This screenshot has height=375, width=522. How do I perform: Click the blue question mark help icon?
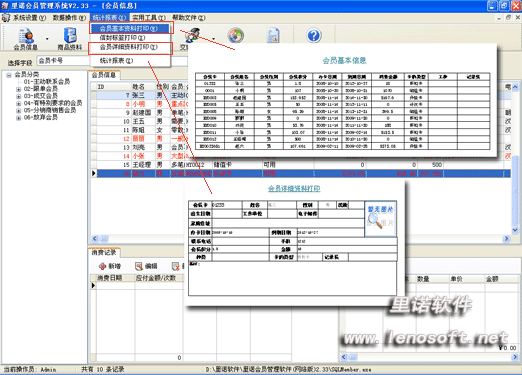[x=314, y=35]
